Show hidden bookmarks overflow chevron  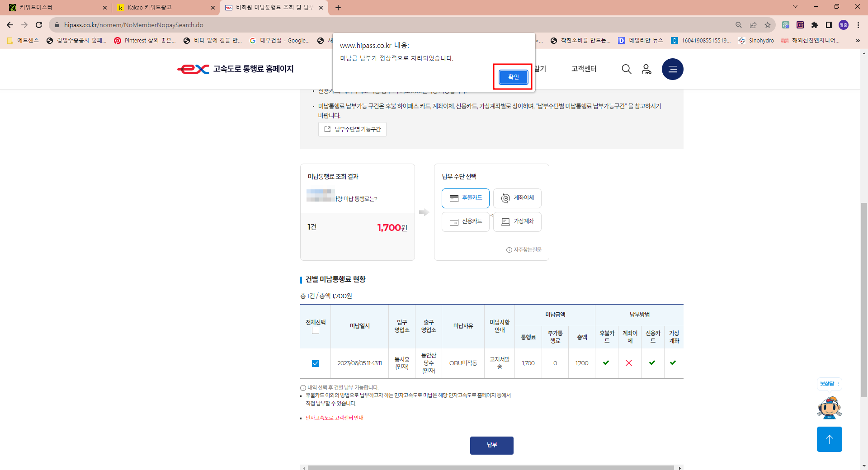click(x=858, y=41)
